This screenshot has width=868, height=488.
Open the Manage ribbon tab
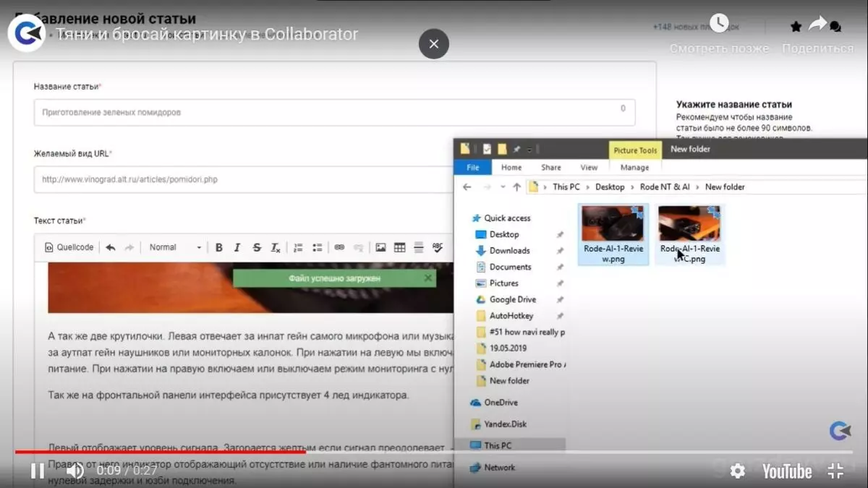point(634,167)
